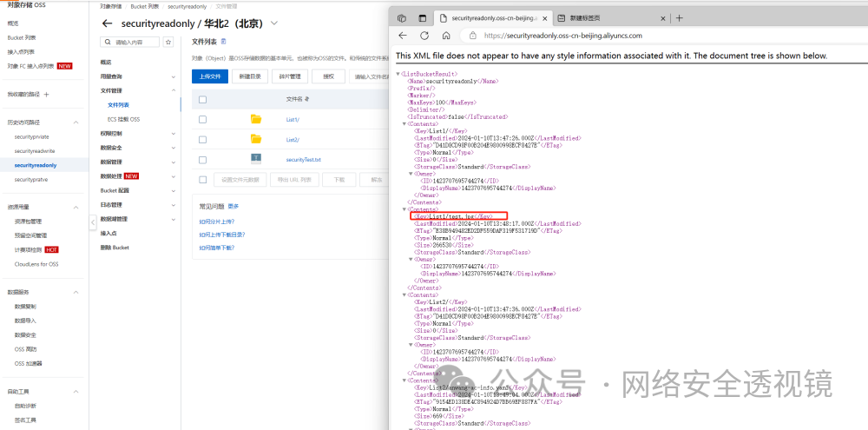Viewport: 868px width, 430px height.
Task: Click the 上传文件 upload button
Action: (210, 76)
